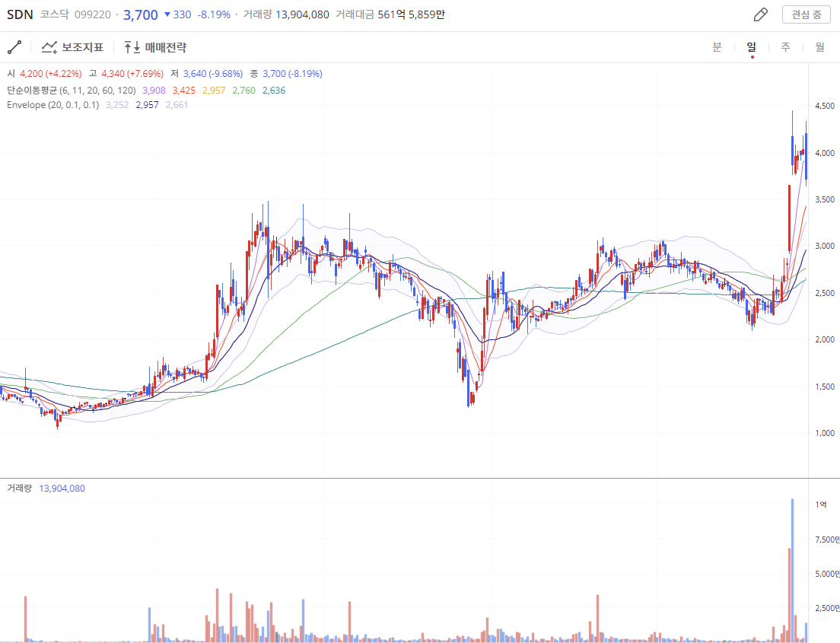Open the 매매전략 trading strategy menu

(x=155, y=47)
